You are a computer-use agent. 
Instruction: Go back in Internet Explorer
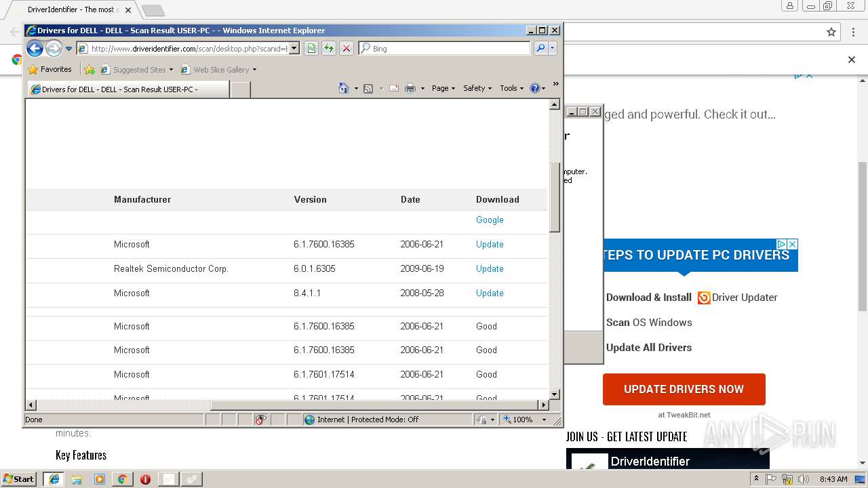click(x=35, y=48)
